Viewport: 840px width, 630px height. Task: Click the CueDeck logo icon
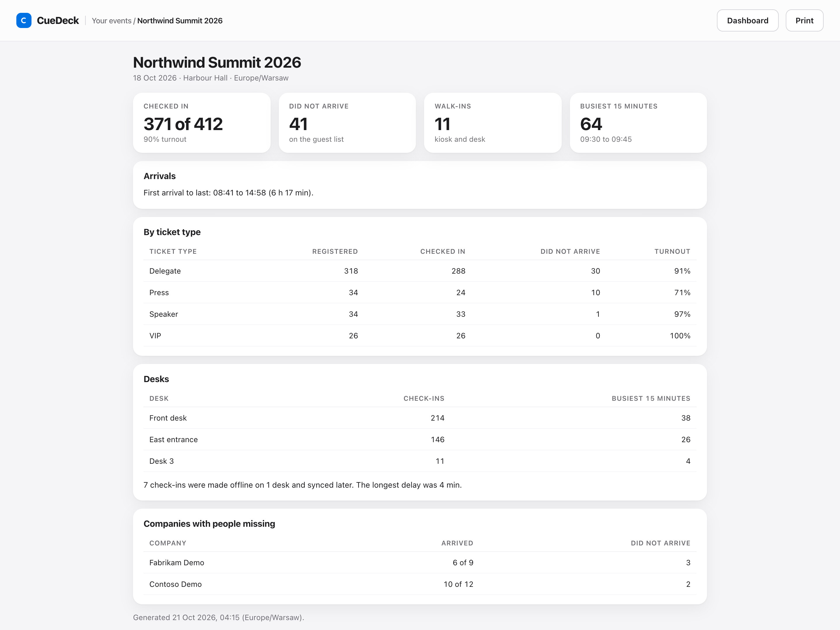(x=24, y=20)
